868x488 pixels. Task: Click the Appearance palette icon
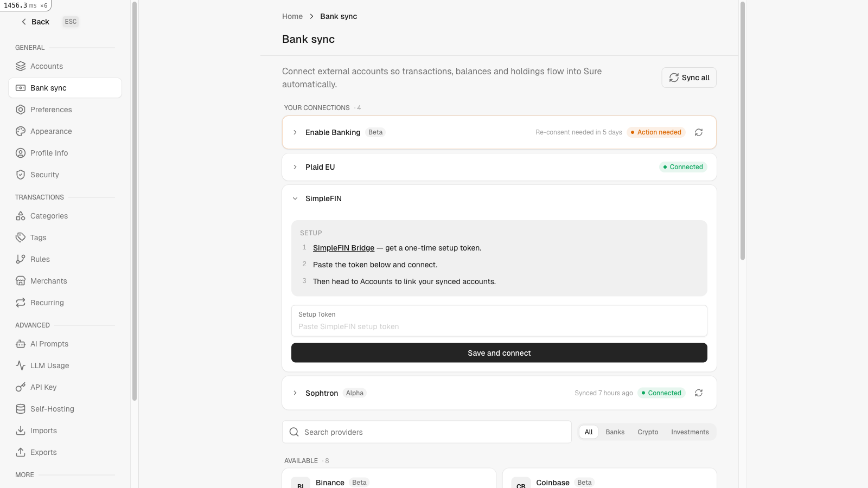point(21,131)
